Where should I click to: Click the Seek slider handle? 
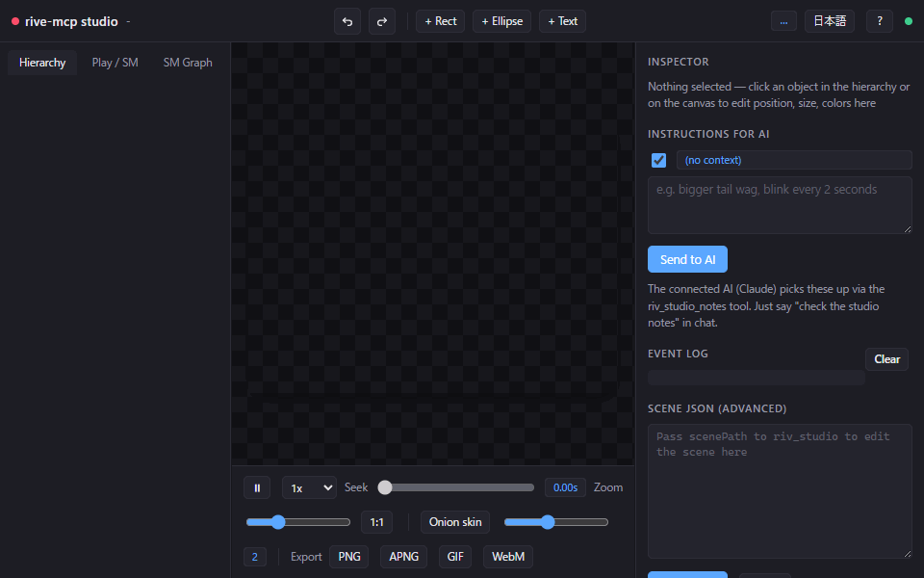385,487
